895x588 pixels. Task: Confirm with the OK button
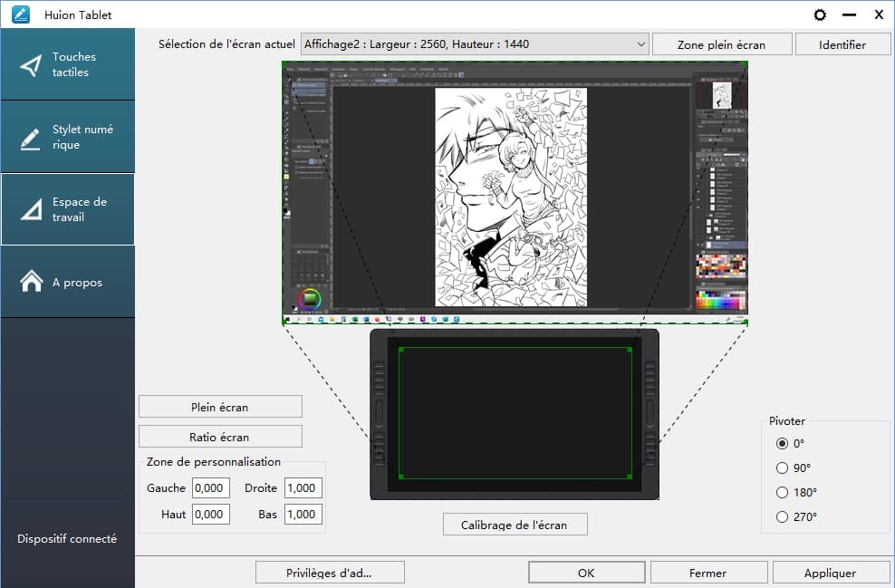[586, 573]
